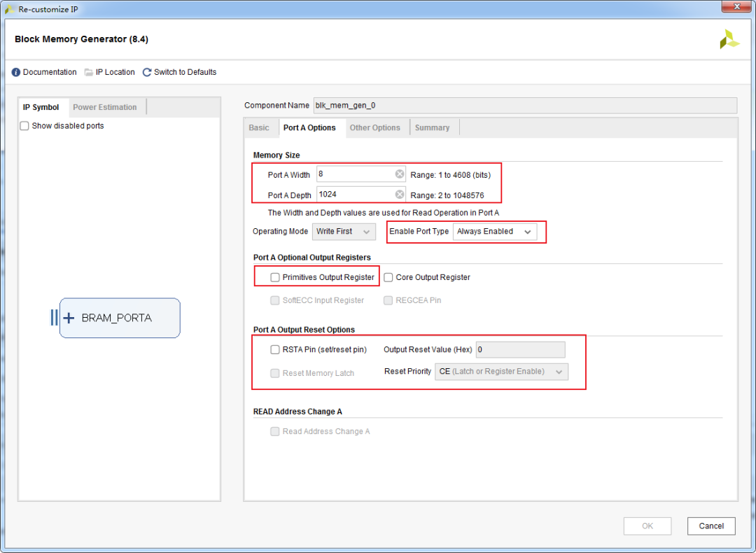756x553 pixels.
Task: Switch to the Basic tab
Action: coord(259,127)
